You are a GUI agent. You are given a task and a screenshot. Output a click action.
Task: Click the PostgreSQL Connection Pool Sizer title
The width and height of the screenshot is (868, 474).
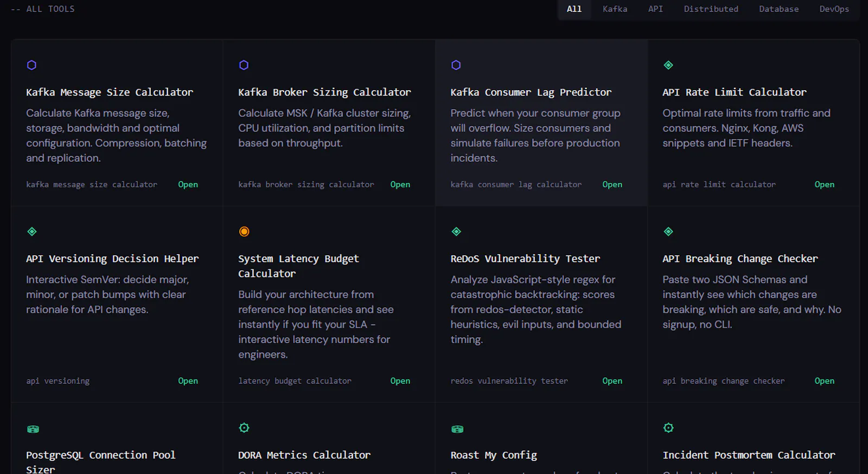(x=101, y=462)
